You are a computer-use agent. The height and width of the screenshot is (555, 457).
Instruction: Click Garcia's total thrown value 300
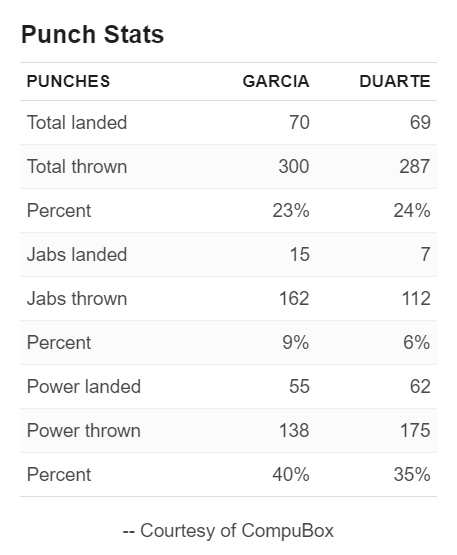click(x=294, y=166)
